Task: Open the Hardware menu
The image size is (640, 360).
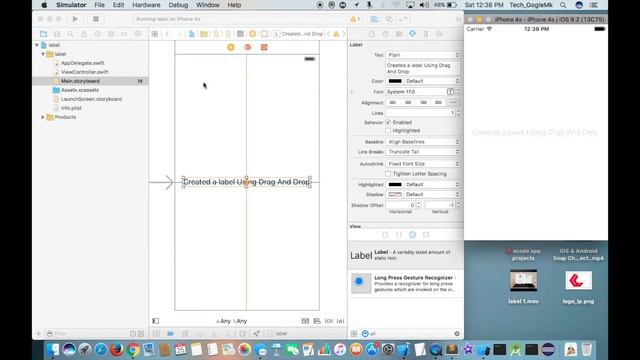Action: pyautogui.click(x=146, y=5)
